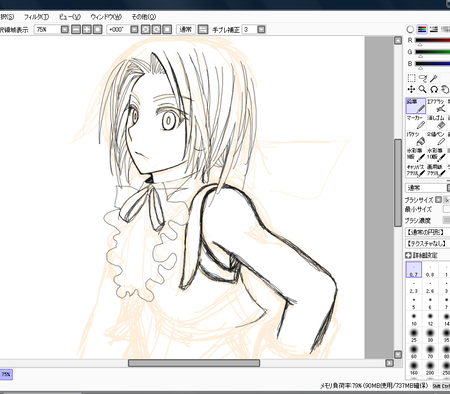Open the ウィンドウ (Window) menu
Viewport: 450px width, 394px height.
(106, 17)
